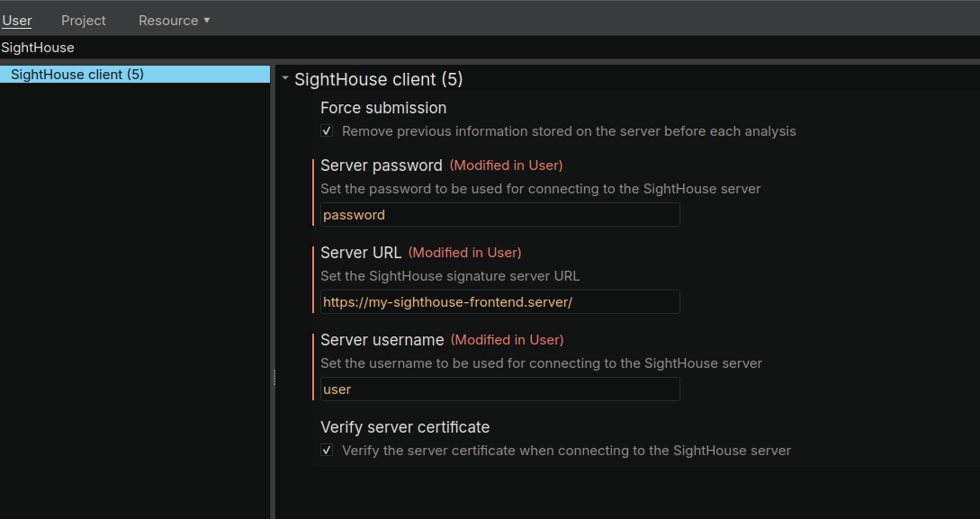Viewport: 980px width, 519px height.
Task: Uncheck remove previous information before each analysis
Action: [327, 130]
